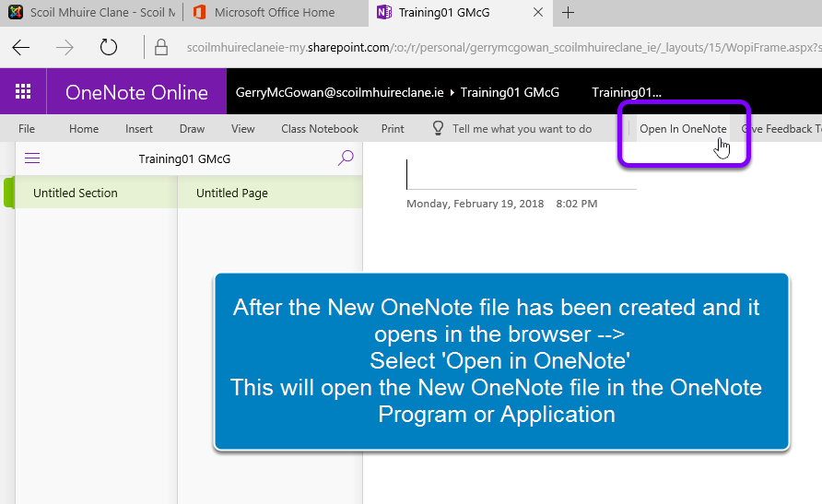Click the Monday, February 19, 2018 date
Viewport: 822px width, 504px height.
[475, 204]
